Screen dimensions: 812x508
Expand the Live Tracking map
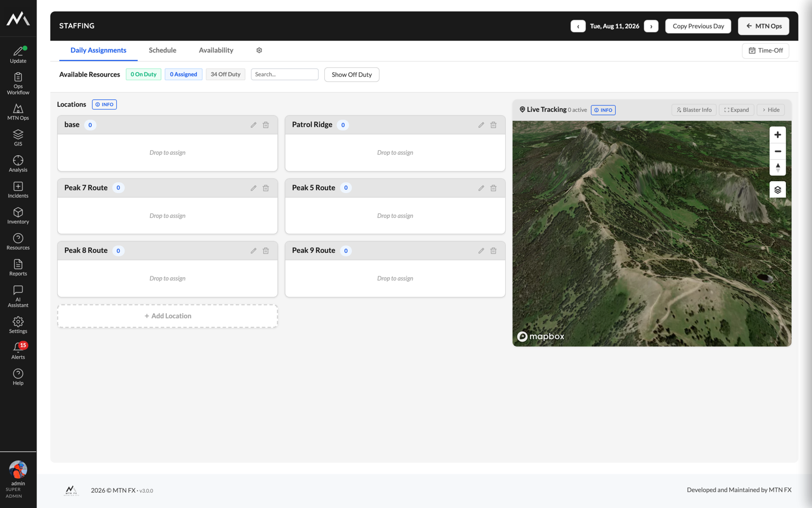point(736,110)
